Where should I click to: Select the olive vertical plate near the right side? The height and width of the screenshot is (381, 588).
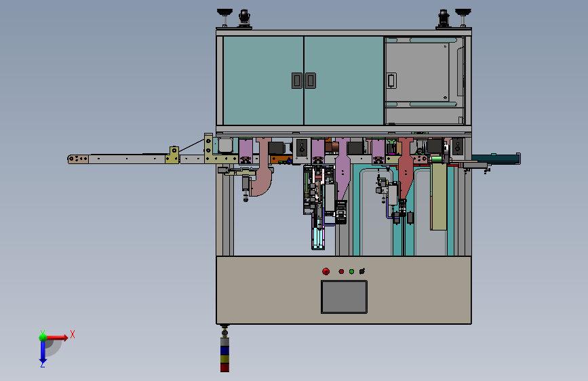point(438,196)
